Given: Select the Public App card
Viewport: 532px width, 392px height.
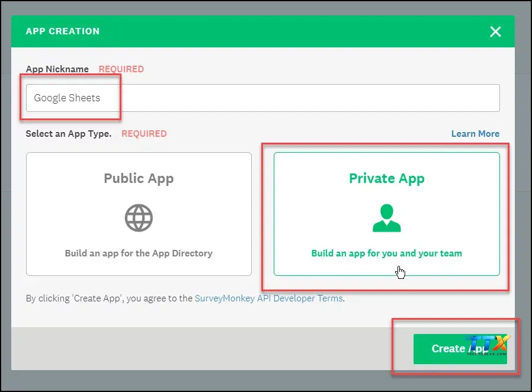Looking at the screenshot, I should click(x=139, y=214).
